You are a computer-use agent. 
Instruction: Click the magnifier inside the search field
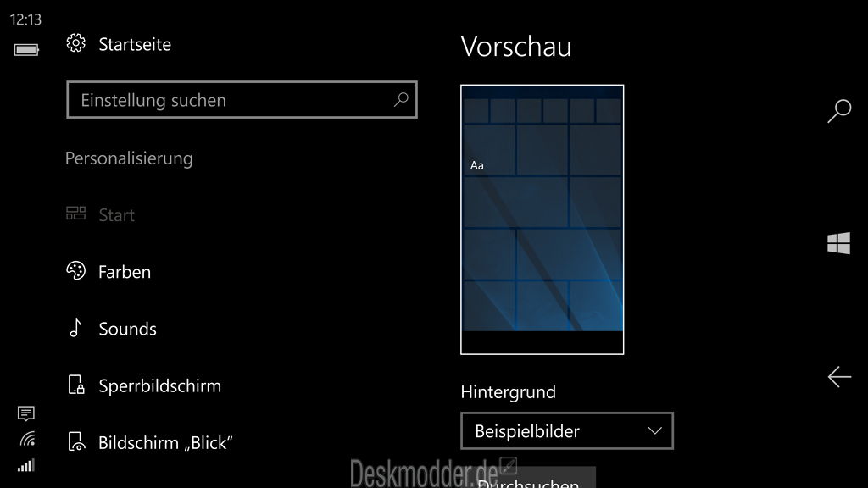401,100
